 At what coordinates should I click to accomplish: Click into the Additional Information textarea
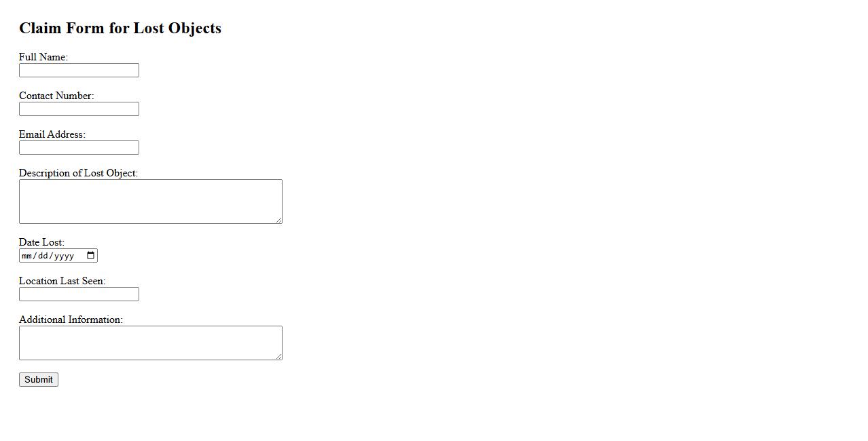click(x=150, y=343)
